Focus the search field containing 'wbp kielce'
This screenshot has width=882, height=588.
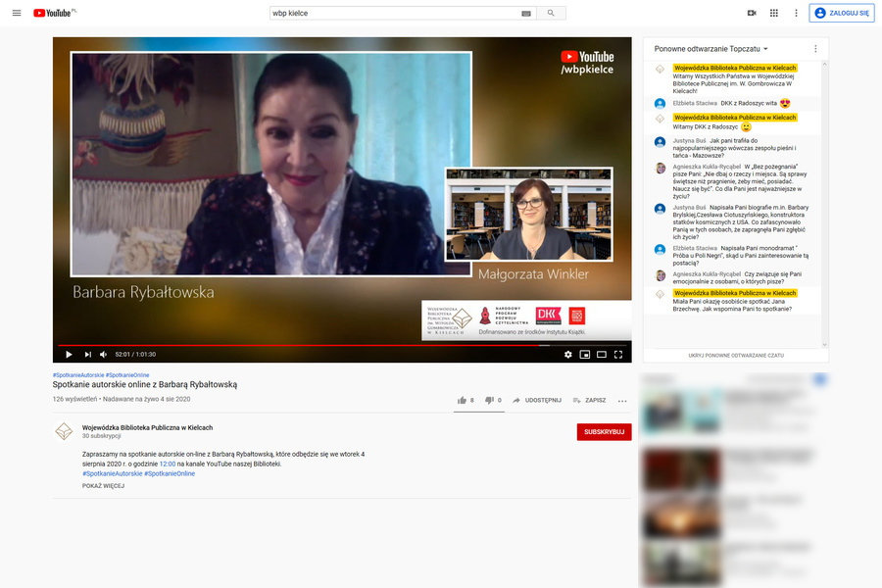[396, 13]
